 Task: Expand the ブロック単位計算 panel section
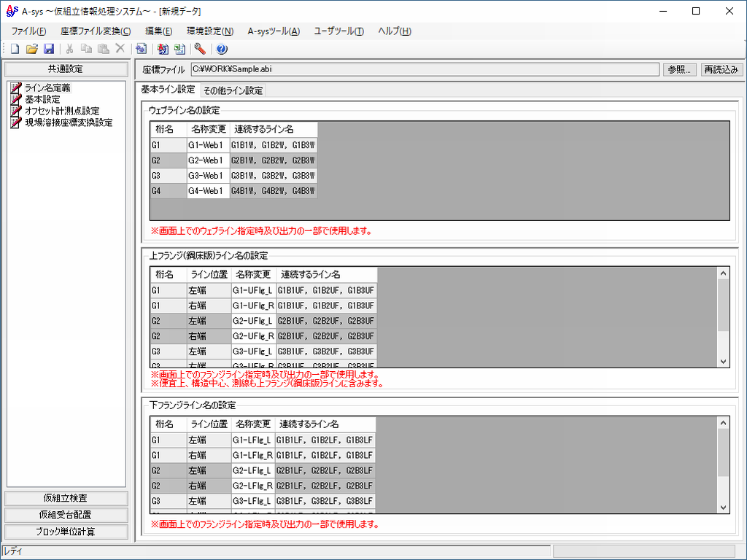66,532
